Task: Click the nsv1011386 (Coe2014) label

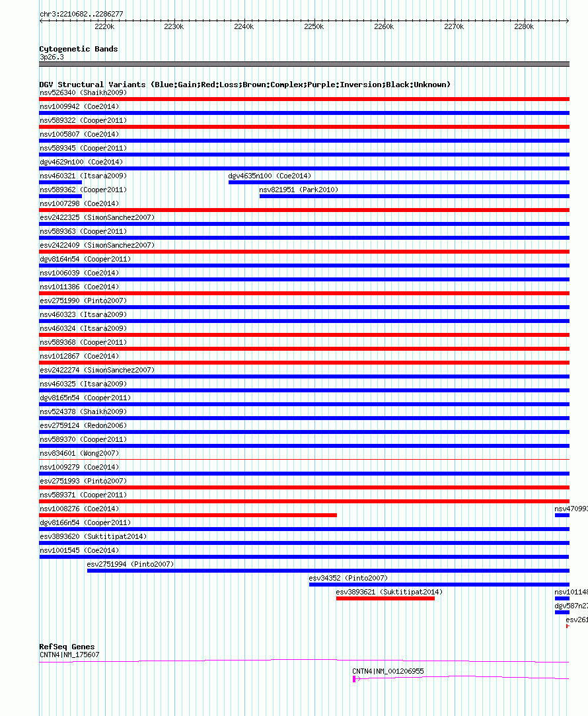Action: (x=79, y=287)
